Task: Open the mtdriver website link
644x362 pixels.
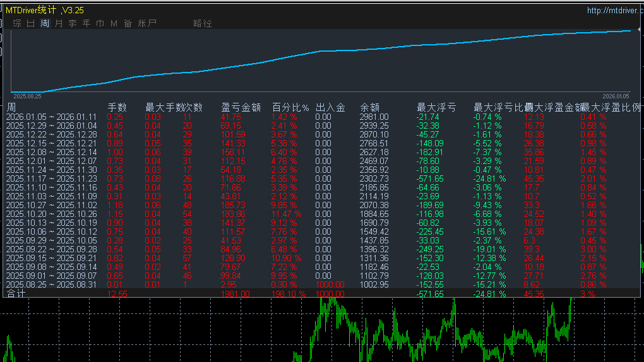Action: pos(615,10)
